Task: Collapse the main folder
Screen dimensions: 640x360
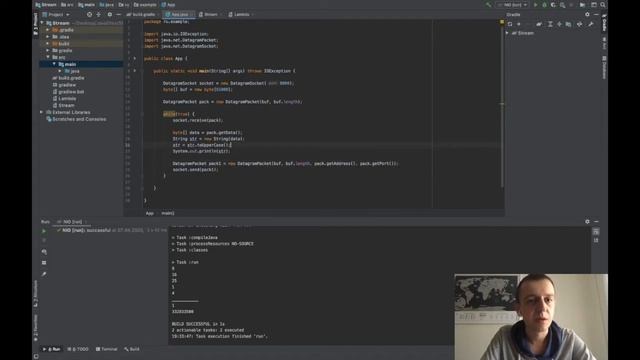Action: [54, 64]
